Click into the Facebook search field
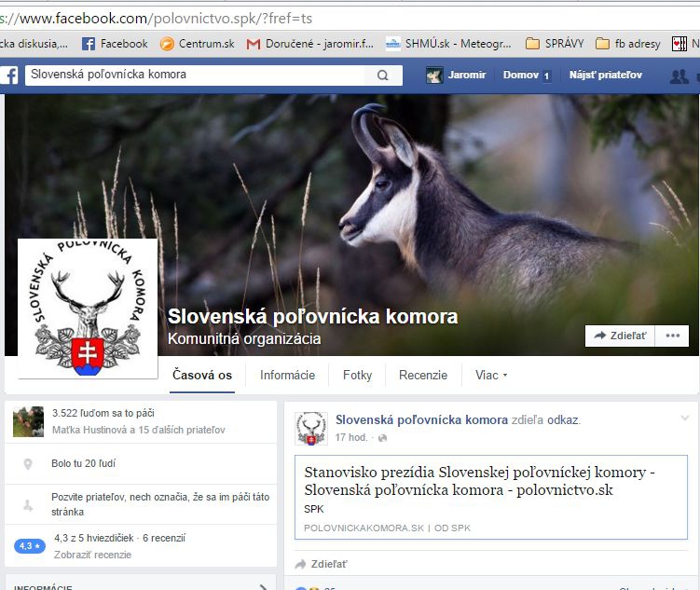 [195, 75]
